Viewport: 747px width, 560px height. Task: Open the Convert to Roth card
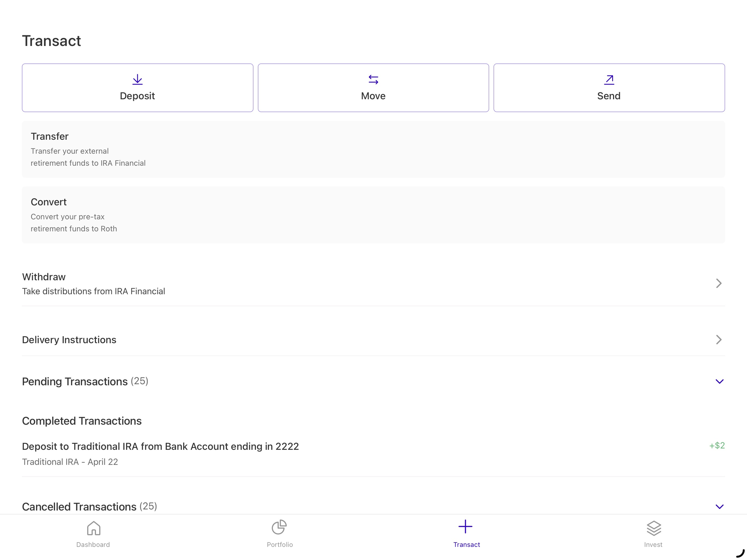point(373,215)
